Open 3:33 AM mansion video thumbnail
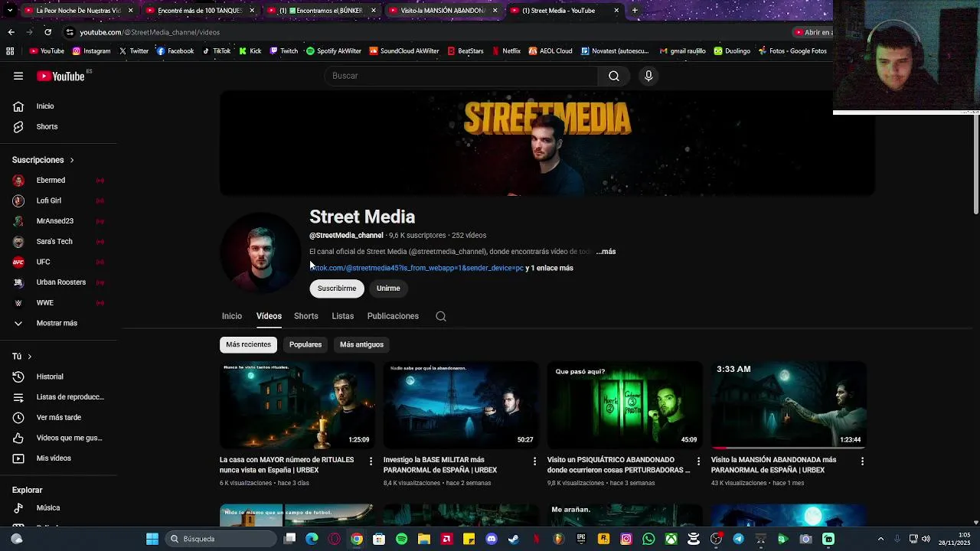Viewport: 980px width, 551px height. (789, 405)
